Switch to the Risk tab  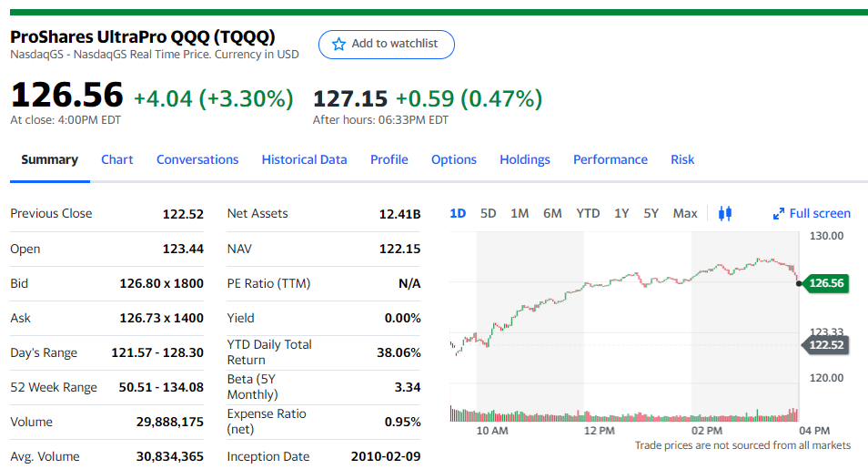[x=682, y=159]
